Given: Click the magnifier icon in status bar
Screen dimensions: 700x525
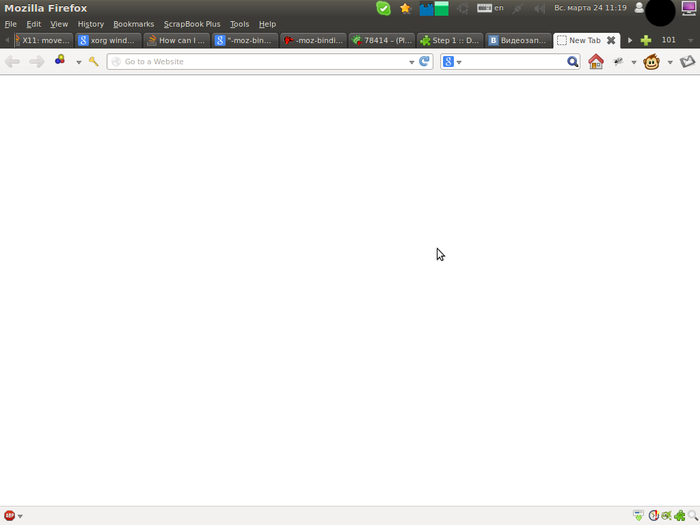Looking at the screenshot, I should click(692, 516).
